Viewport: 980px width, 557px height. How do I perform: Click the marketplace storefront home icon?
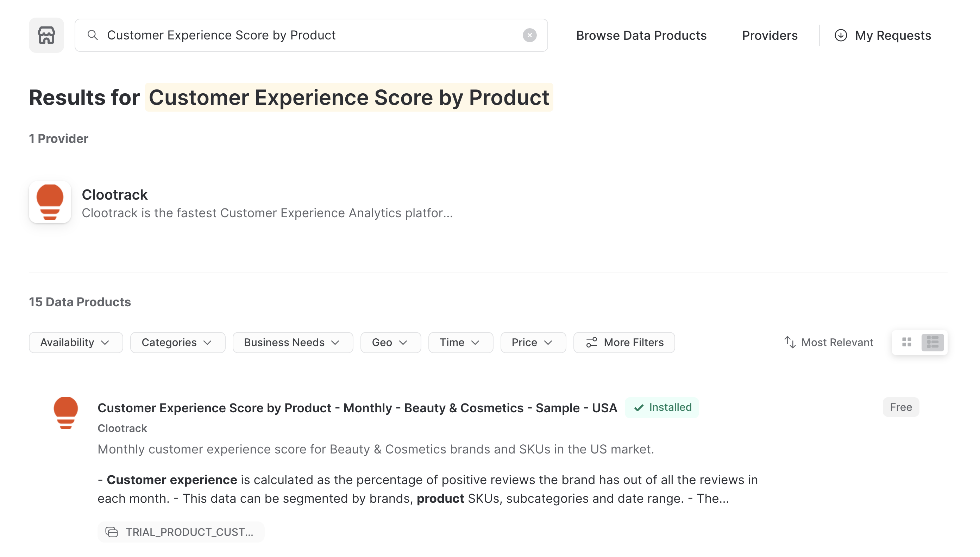tap(46, 35)
